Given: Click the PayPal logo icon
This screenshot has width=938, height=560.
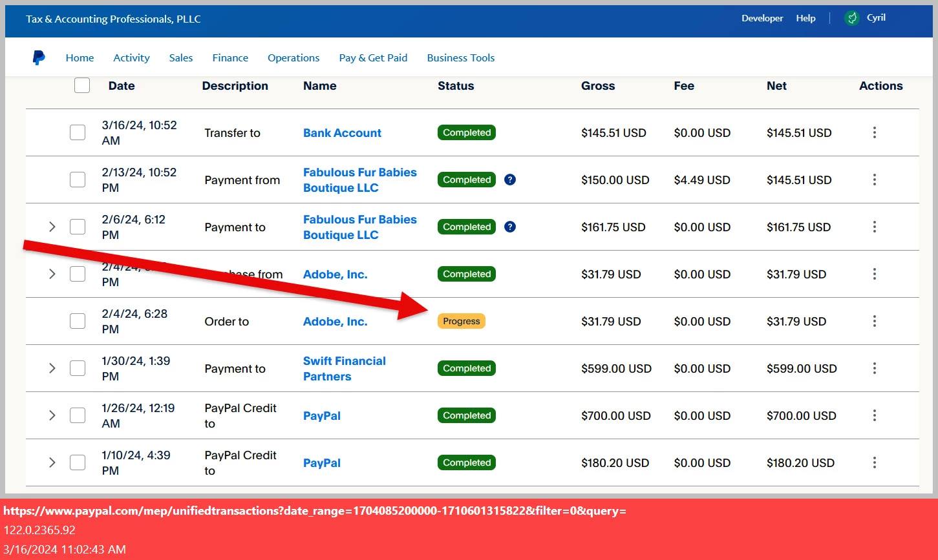Looking at the screenshot, I should (x=39, y=57).
